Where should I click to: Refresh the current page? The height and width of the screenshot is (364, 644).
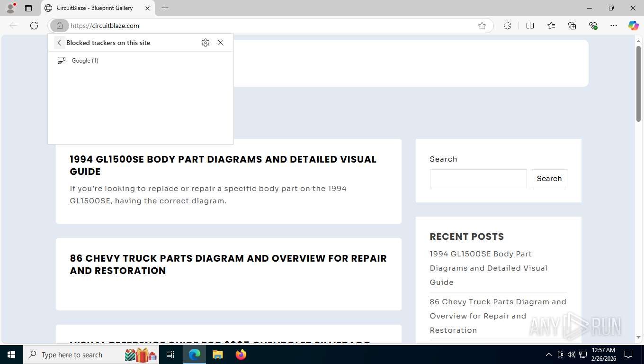(x=34, y=26)
